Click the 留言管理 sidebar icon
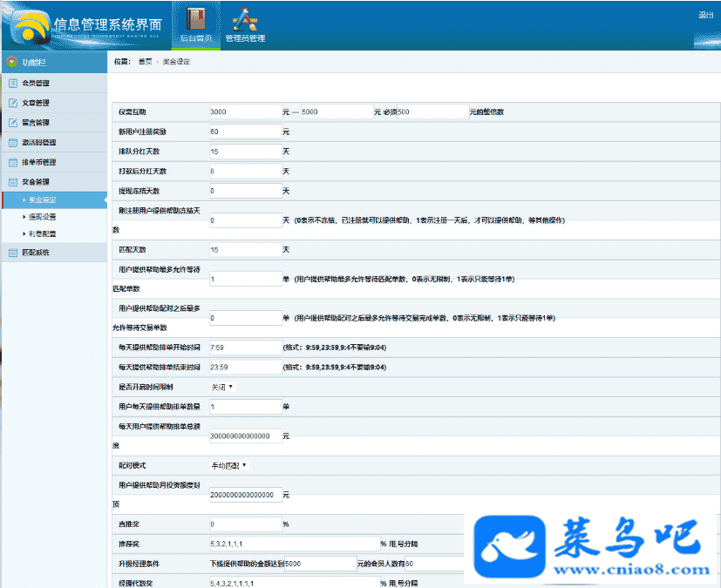 pos(13,123)
